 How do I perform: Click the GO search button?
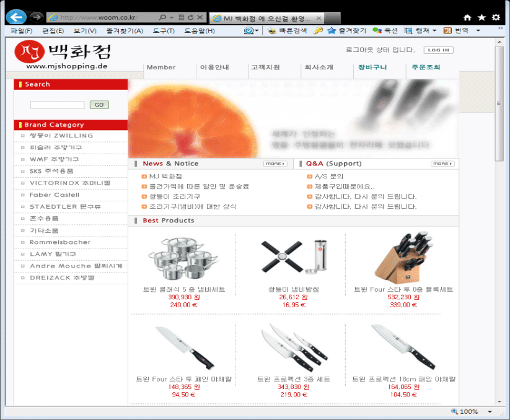(99, 105)
